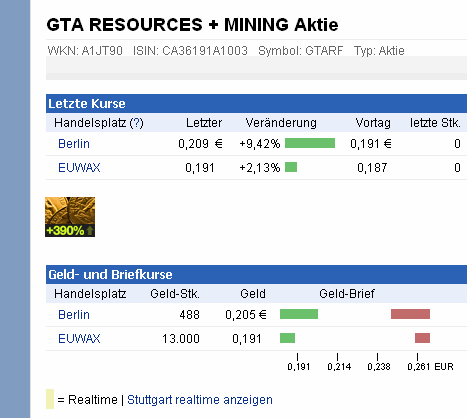Image resolution: width=467 pixels, height=418 pixels.
Task: Open Berlin link in Geld- und Briefkurse
Action: (x=74, y=315)
